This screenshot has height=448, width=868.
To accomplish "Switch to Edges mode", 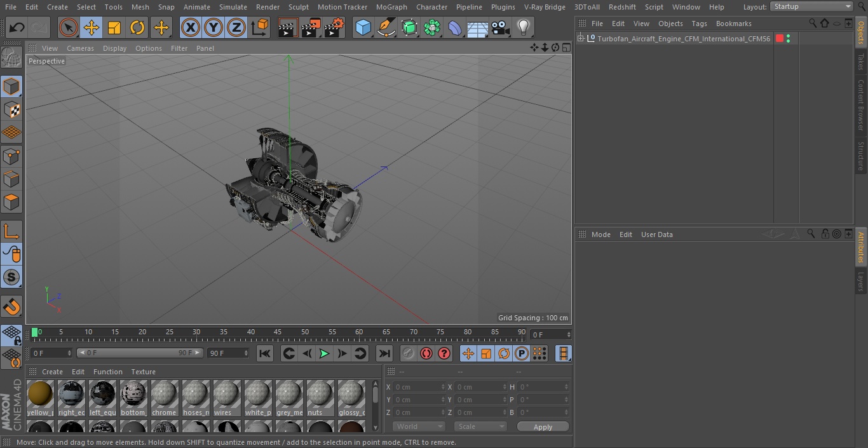I will pyautogui.click(x=11, y=179).
